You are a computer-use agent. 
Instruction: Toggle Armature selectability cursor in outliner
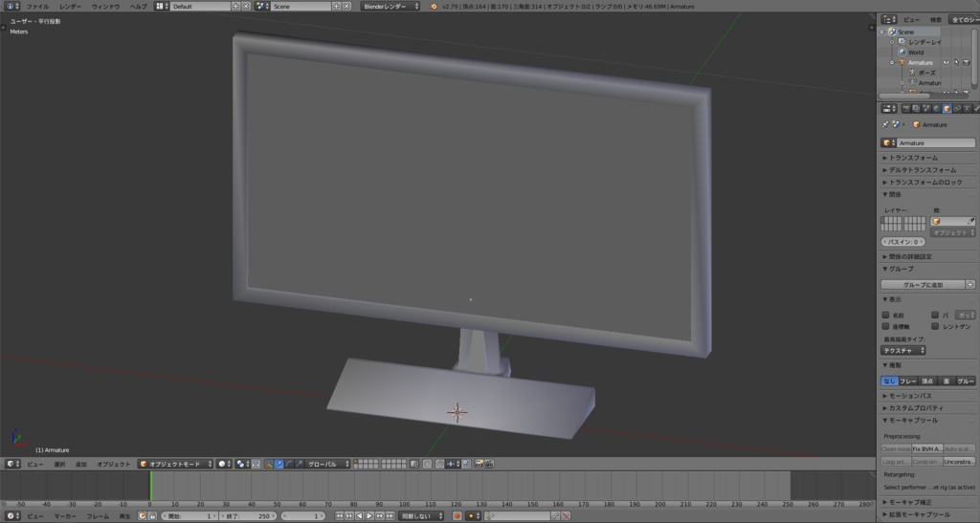click(956, 62)
